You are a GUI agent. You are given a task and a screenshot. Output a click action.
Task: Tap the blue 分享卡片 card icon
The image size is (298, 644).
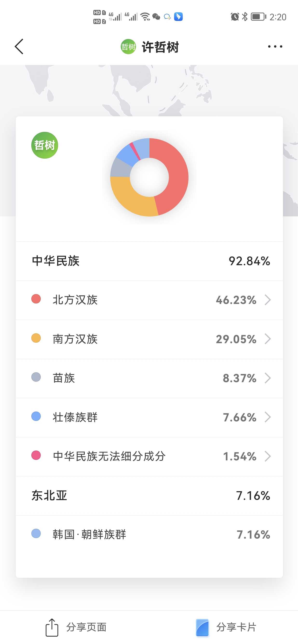coord(202,627)
